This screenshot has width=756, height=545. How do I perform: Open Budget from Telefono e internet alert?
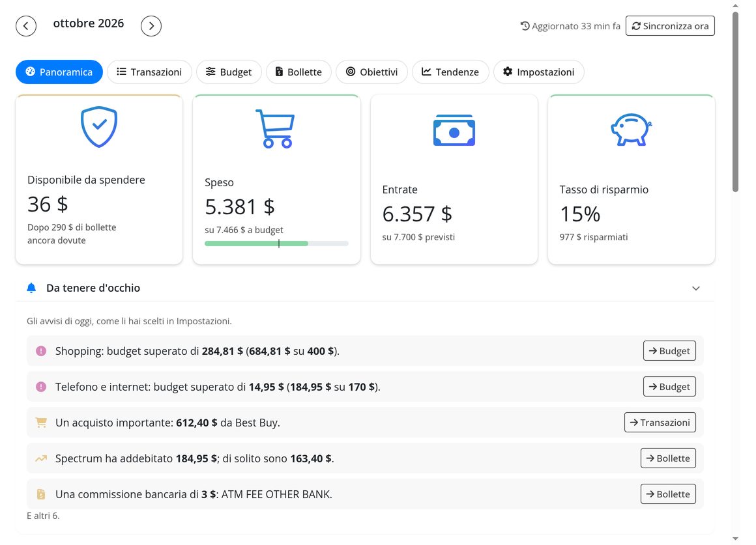pyautogui.click(x=669, y=387)
